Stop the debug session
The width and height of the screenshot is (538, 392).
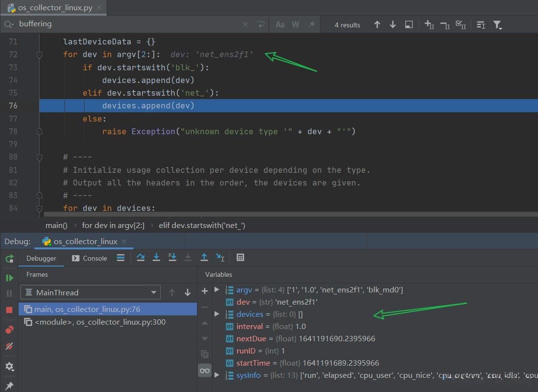[9, 310]
